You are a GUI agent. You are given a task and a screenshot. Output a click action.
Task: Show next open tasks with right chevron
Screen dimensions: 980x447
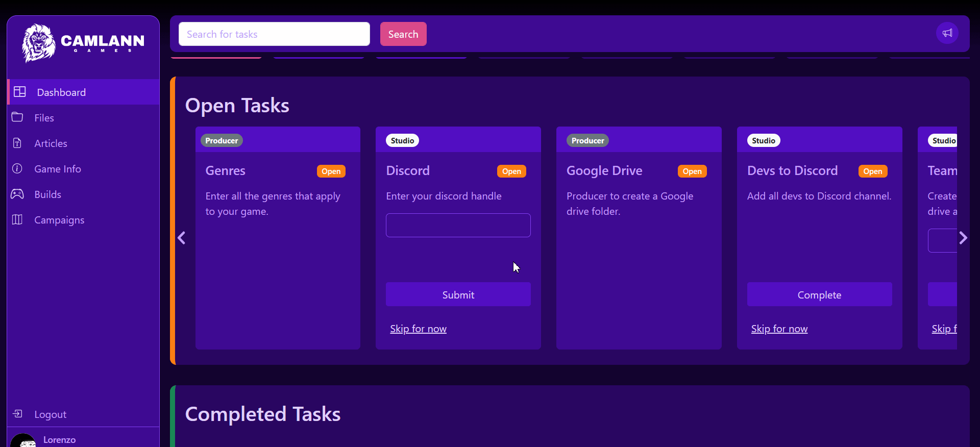(x=963, y=238)
